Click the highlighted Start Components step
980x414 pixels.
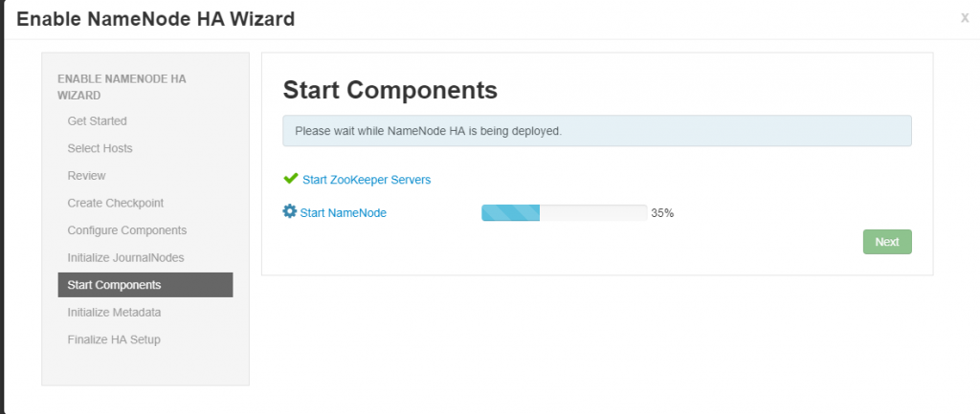pos(145,285)
